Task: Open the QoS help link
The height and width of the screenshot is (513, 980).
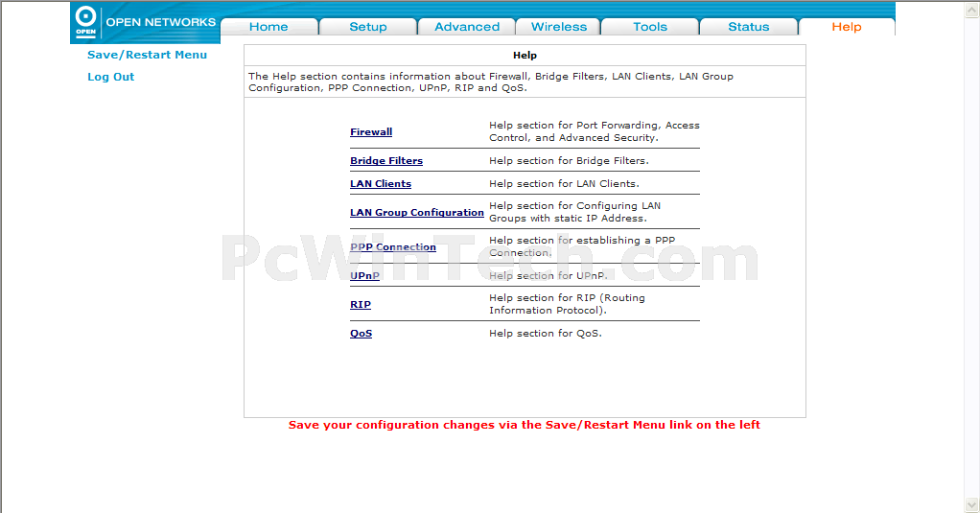Action: click(362, 333)
